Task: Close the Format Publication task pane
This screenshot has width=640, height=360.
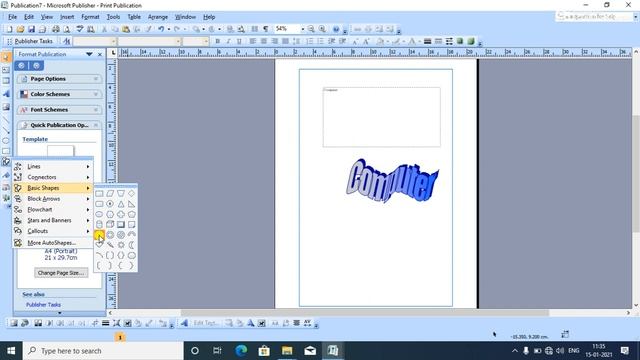Action: click(x=100, y=54)
